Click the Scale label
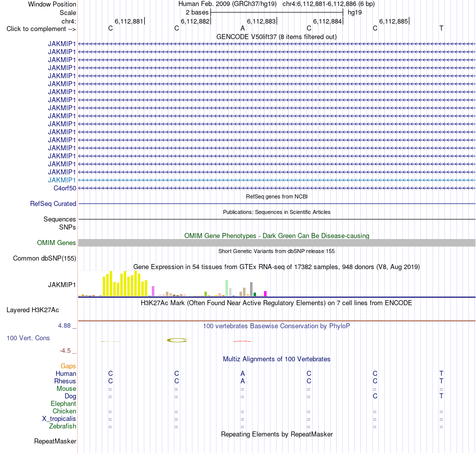The height and width of the screenshot is (453, 476). [x=68, y=13]
